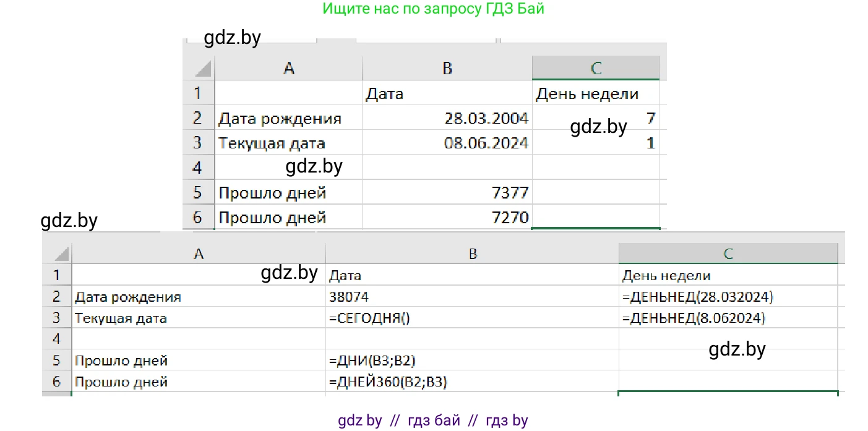Viewport: 868px width, 431px height.
Task: Select column header A in the top table
Action: point(289,68)
